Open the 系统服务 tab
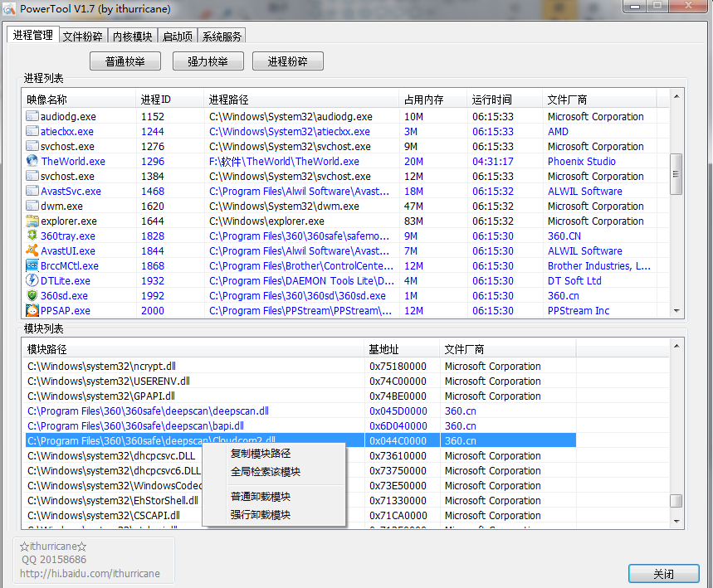Screen dimensions: 713x588 (x=222, y=36)
